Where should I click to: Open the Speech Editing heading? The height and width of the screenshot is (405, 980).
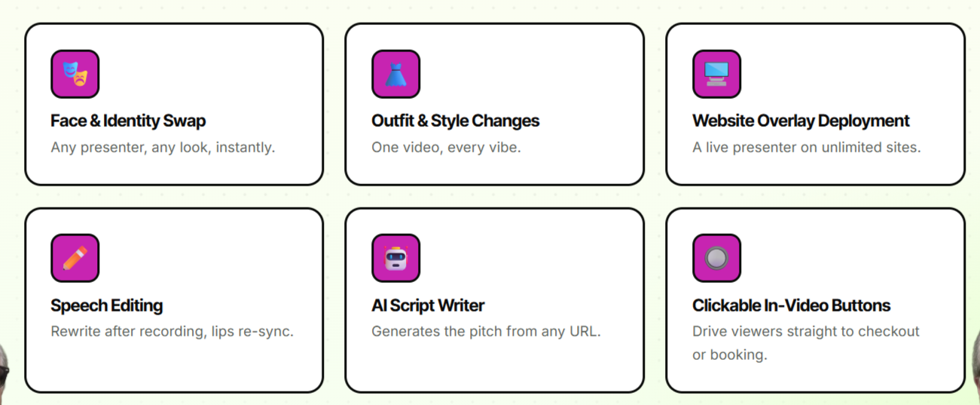pyautogui.click(x=106, y=305)
